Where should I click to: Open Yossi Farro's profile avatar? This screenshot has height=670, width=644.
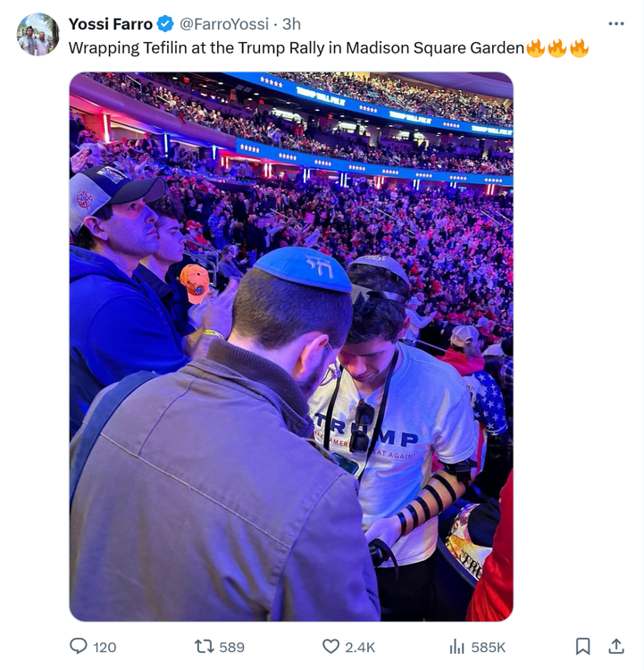click(x=38, y=35)
